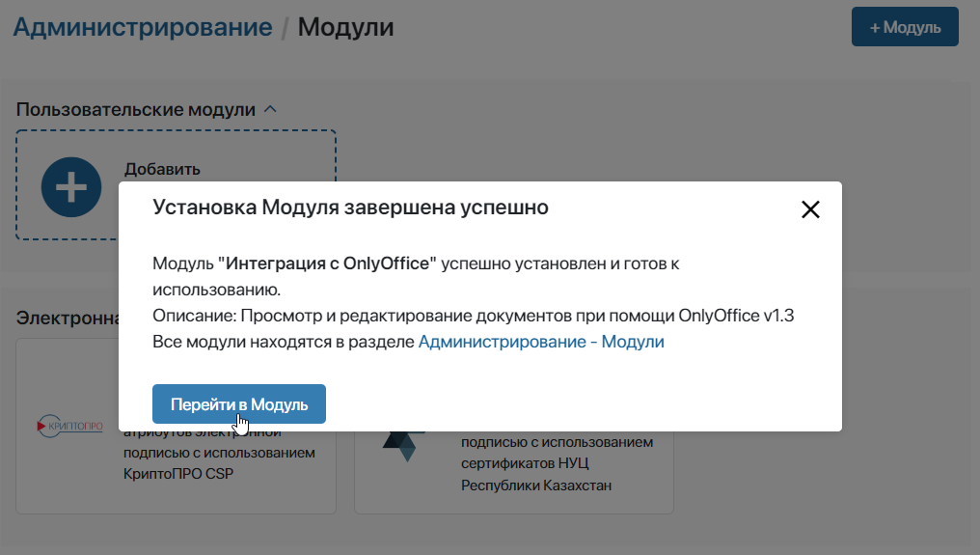Click the "Пользовательские модули" heading

click(136, 109)
